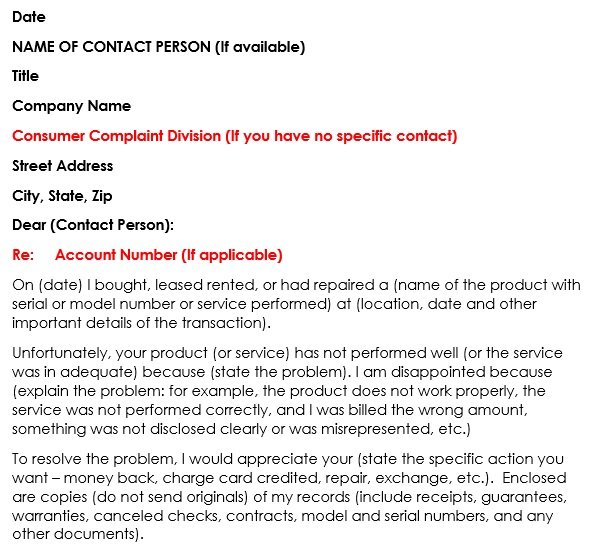Click the words I am disappointed because

pyautogui.click(x=453, y=372)
